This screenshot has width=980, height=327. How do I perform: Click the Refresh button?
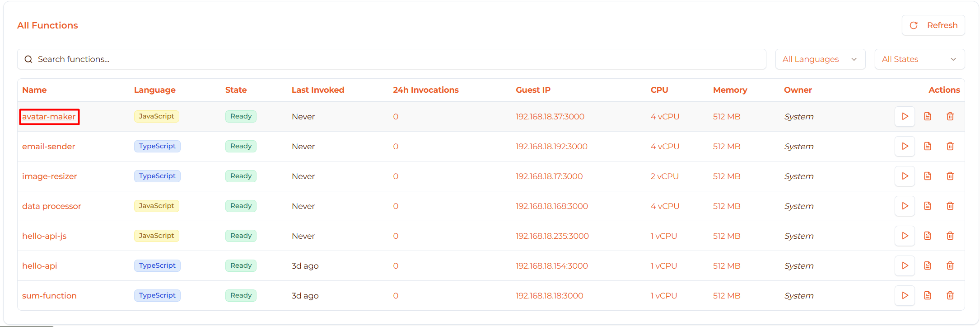pyautogui.click(x=933, y=25)
